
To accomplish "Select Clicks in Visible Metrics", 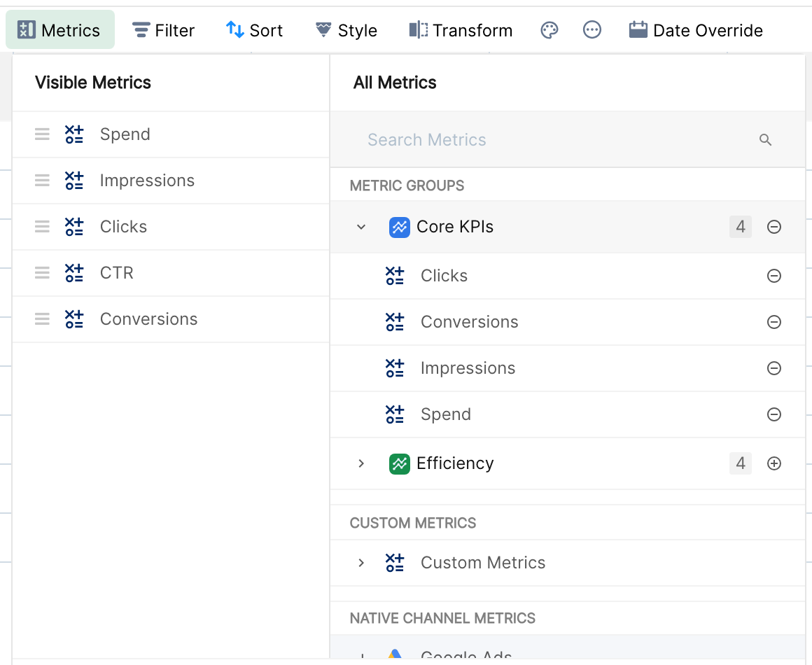I will point(123,226).
